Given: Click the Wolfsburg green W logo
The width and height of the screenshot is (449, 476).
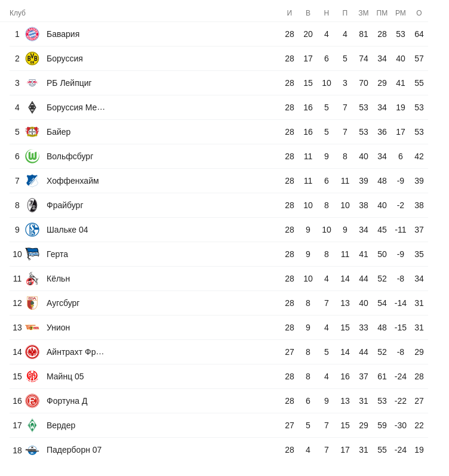Looking at the screenshot, I should pyautogui.click(x=32, y=156).
